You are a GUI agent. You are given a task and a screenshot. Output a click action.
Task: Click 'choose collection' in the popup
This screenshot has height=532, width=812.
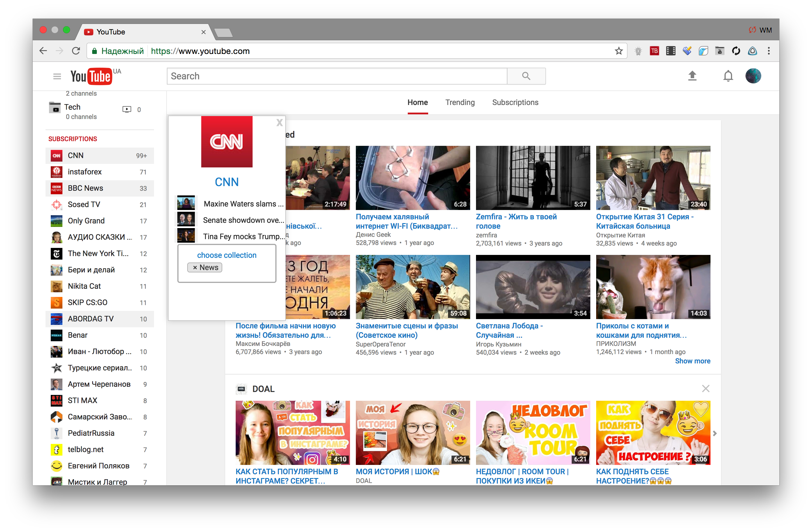(227, 255)
